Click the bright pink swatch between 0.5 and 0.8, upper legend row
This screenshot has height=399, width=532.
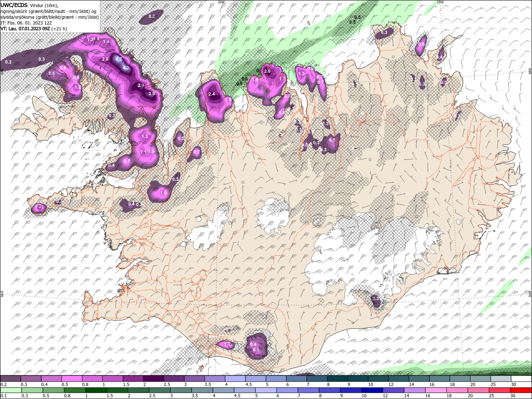click(72, 379)
